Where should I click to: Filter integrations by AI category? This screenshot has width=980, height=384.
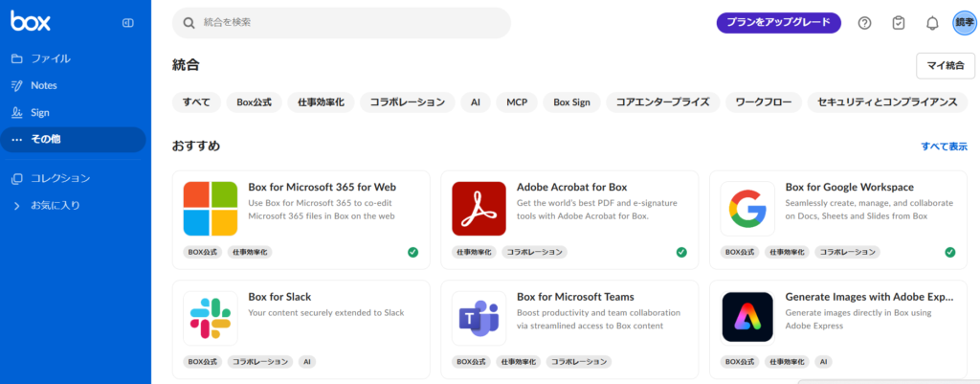click(x=475, y=102)
